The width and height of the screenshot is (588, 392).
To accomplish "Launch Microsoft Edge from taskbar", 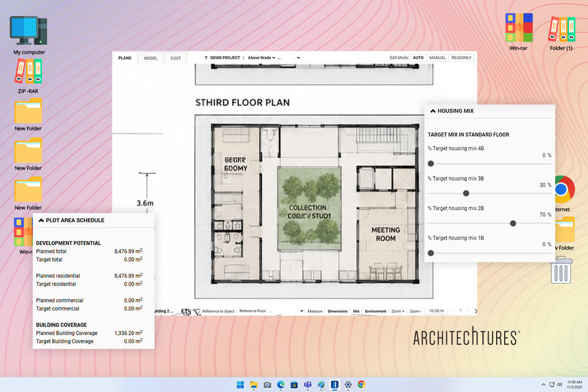I will [x=281, y=385].
